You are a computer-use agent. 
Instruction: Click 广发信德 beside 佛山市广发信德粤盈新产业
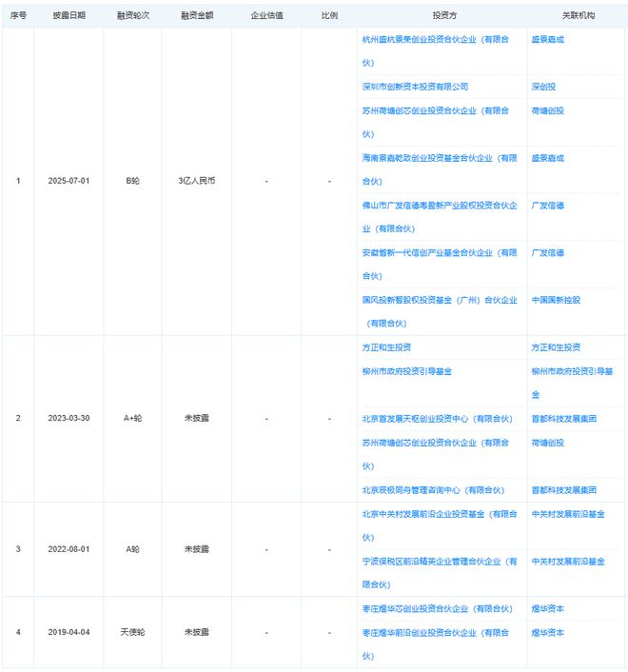(547, 206)
